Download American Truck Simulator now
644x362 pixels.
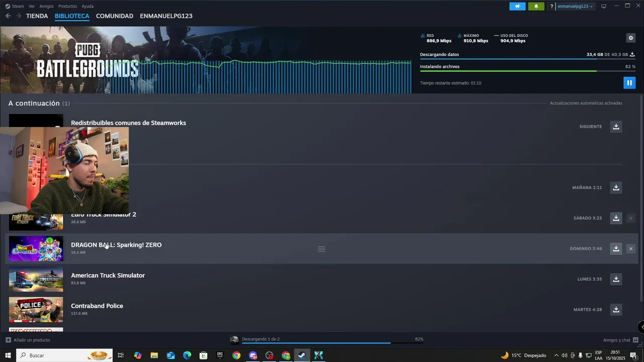coord(616,279)
